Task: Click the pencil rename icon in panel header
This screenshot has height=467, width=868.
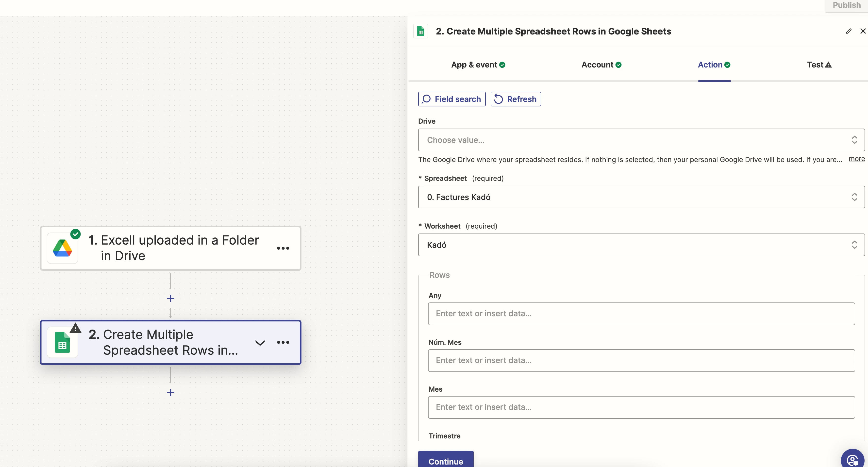Action: coord(849,31)
